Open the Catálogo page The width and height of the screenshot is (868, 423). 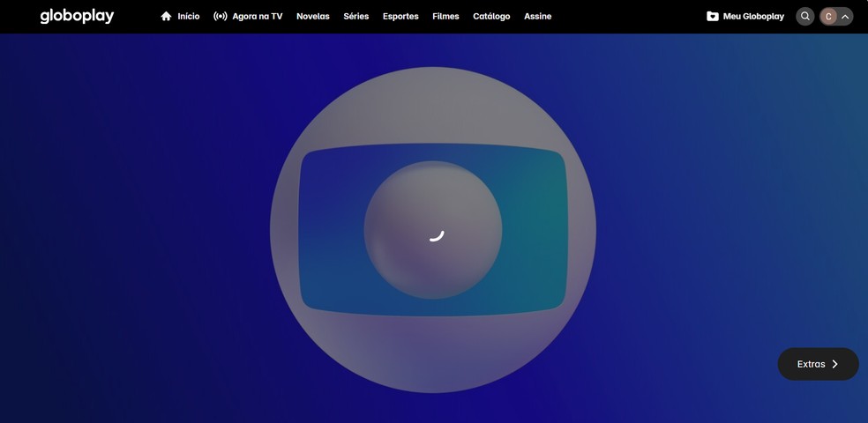click(x=491, y=17)
